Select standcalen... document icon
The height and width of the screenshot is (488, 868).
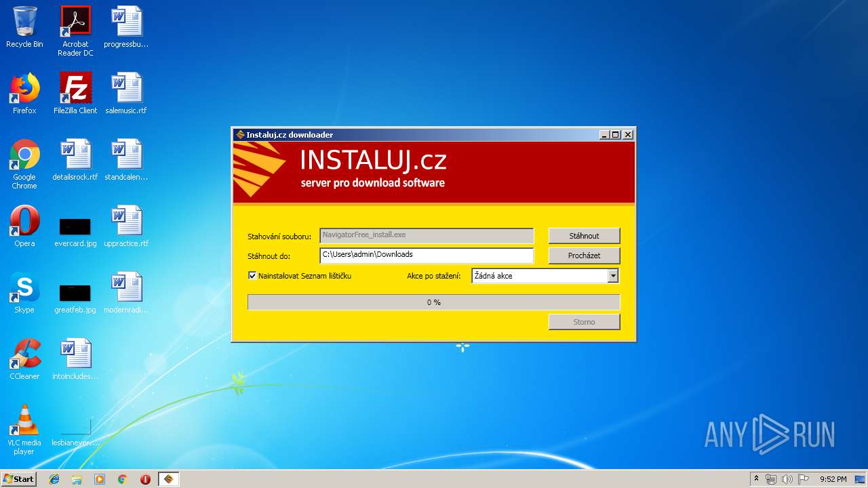pyautogui.click(x=126, y=160)
